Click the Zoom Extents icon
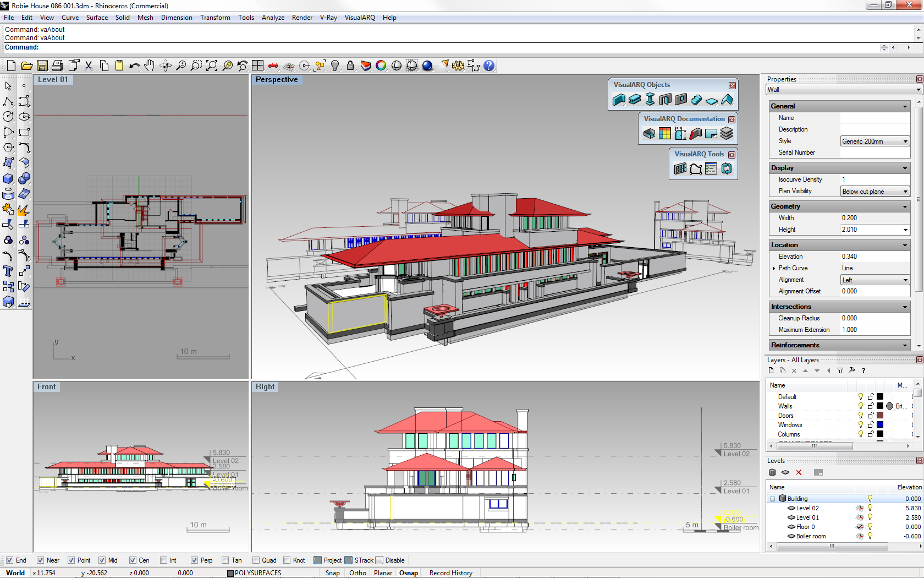 click(x=211, y=66)
